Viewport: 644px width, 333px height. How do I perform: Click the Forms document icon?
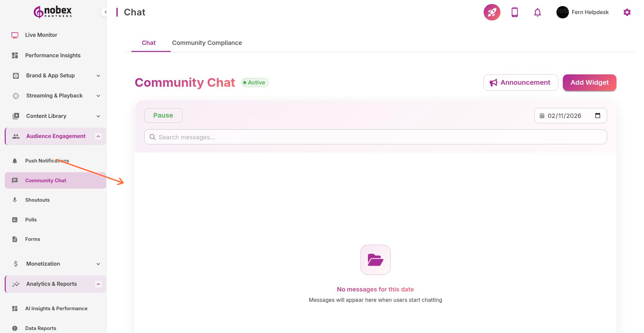pos(15,239)
